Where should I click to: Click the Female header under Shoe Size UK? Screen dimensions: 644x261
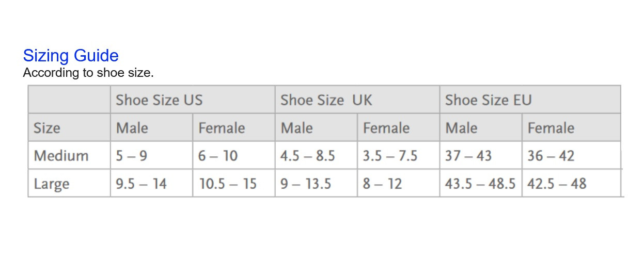tap(399, 127)
